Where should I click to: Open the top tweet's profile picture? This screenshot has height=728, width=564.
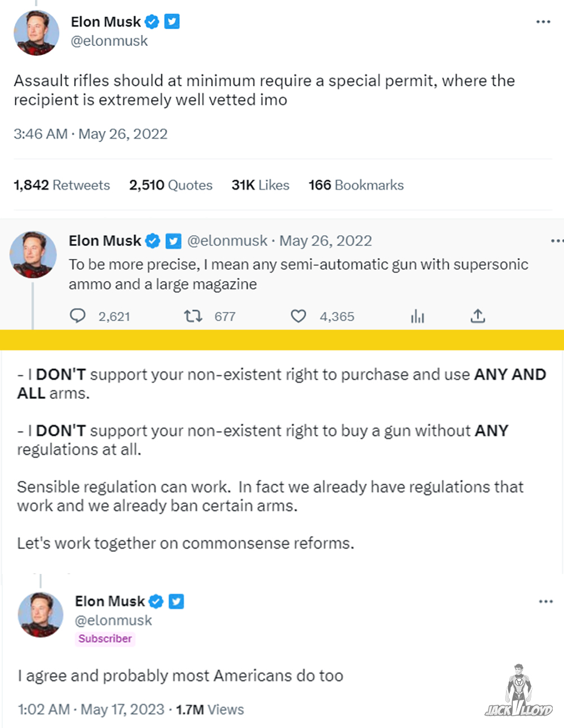[x=36, y=33]
